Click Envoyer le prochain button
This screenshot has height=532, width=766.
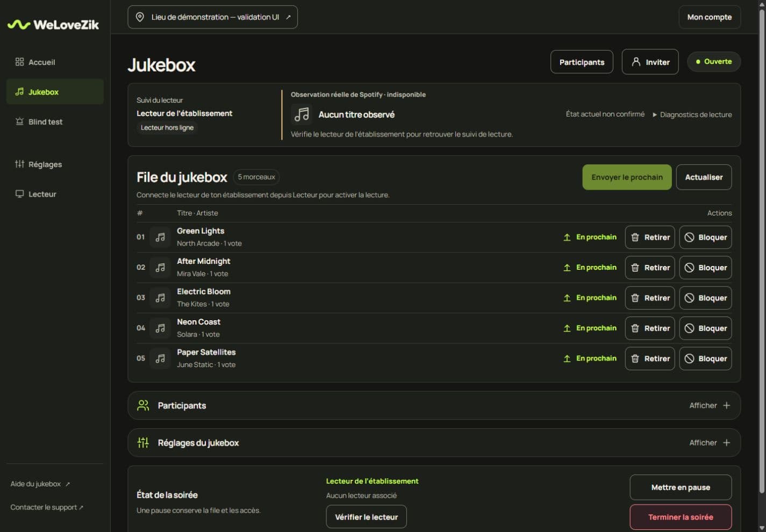click(x=627, y=177)
